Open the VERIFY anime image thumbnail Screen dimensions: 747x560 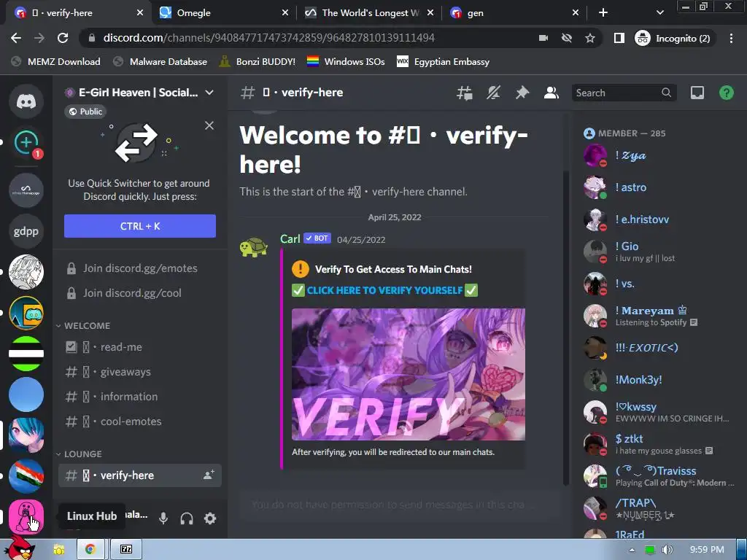click(409, 374)
